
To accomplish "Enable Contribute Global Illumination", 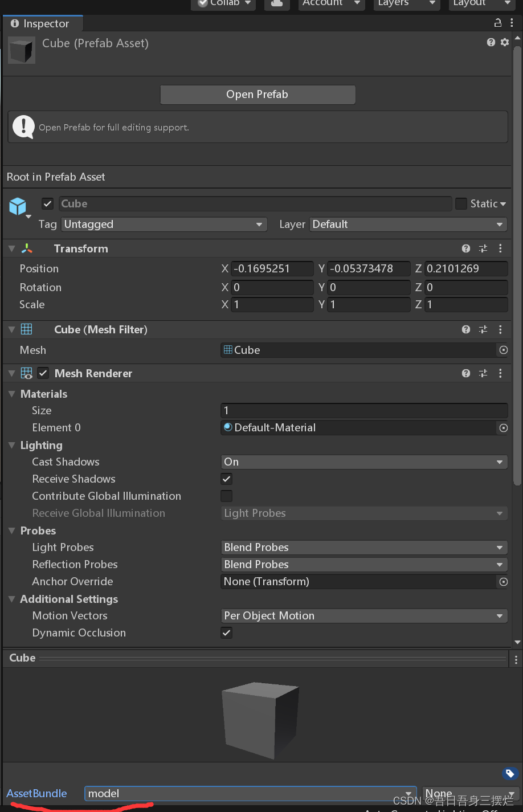I will point(226,496).
